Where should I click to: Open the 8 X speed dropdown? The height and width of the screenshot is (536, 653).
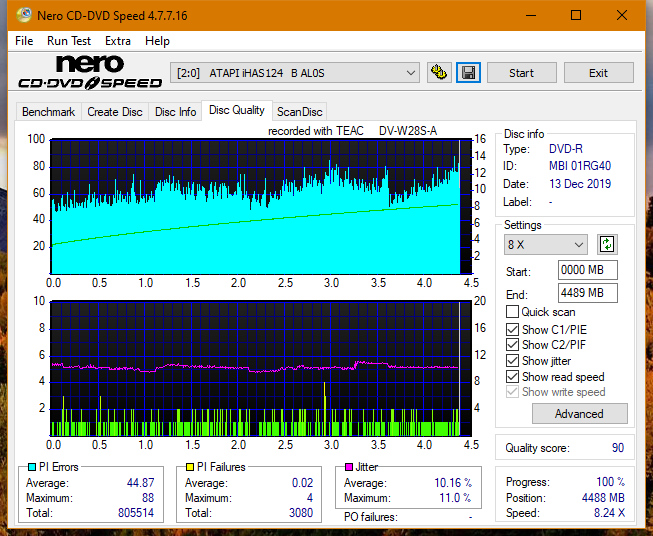point(546,244)
